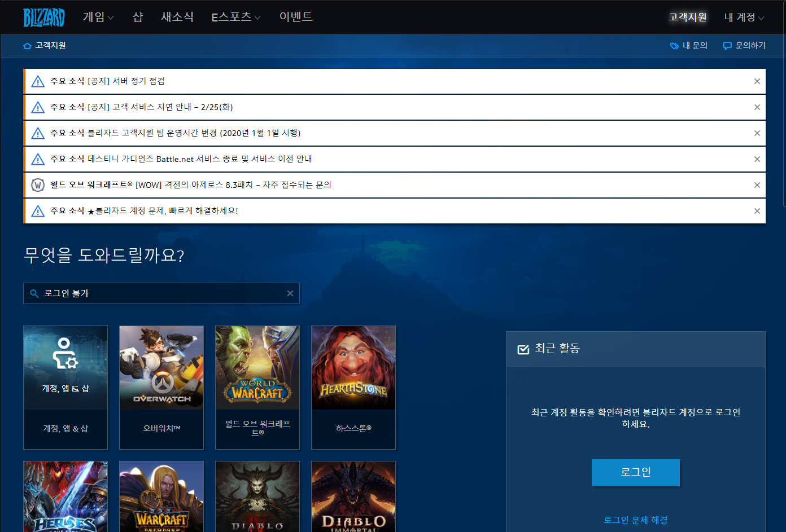Screen dimensions: 786x532
Task: Dismiss the 서버 정기 점검 notice
Action: point(757,81)
